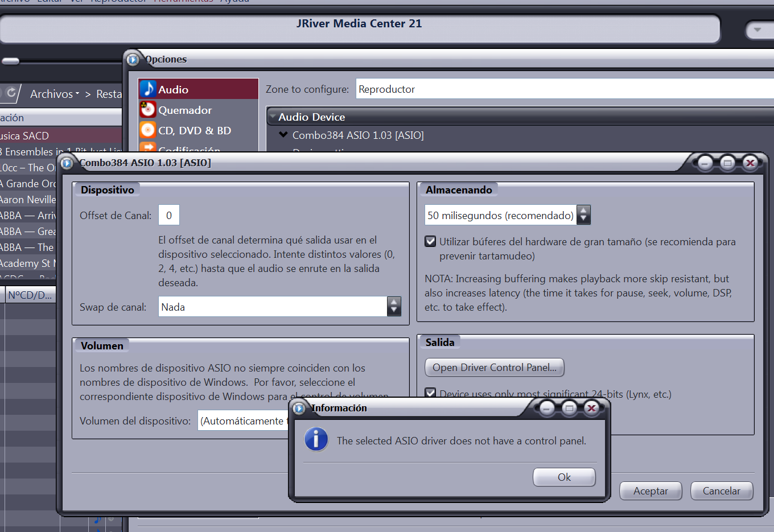This screenshot has height=532, width=774.
Task: Click the Volumen group label
Action: tap(102, 345)
